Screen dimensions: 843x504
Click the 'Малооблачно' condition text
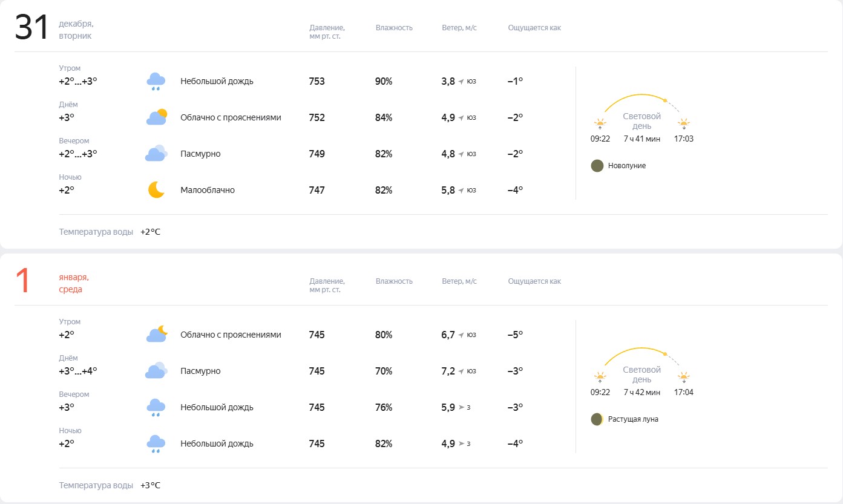(208, 190)
